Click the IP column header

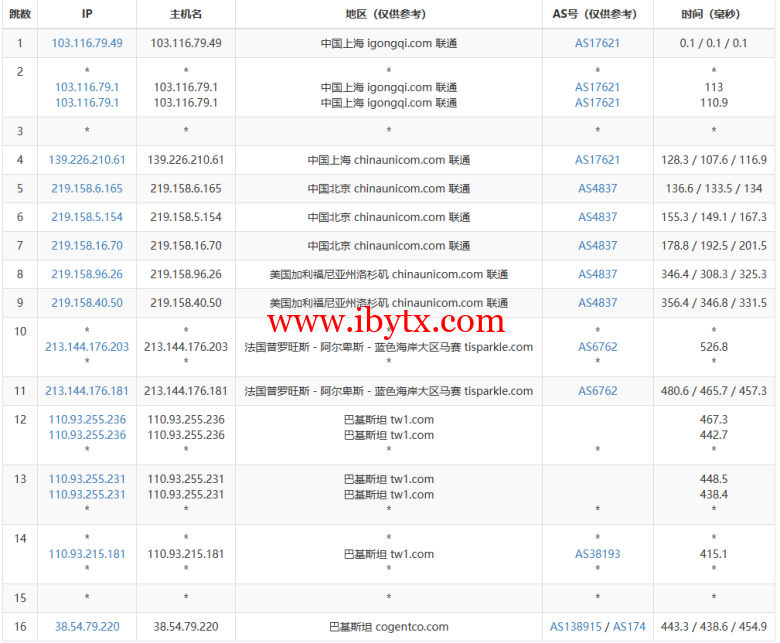tap(87, 14)
